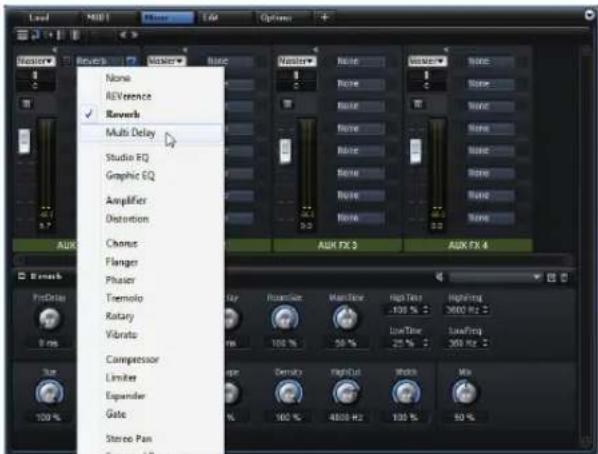The height and width of the screenshot is (454, 598).
Task: Collapse AUX FX 4 channel triangle expander
Action: (x=445, y=50)
